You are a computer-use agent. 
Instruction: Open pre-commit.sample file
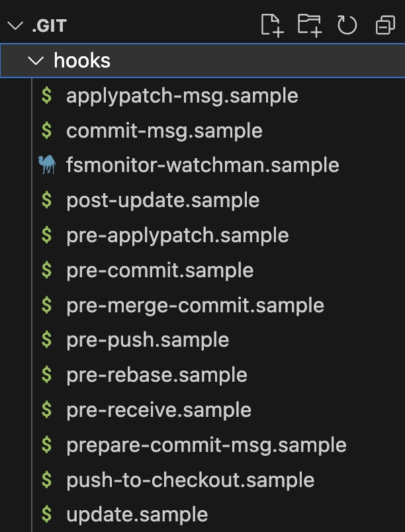click(x=202, y=270)
